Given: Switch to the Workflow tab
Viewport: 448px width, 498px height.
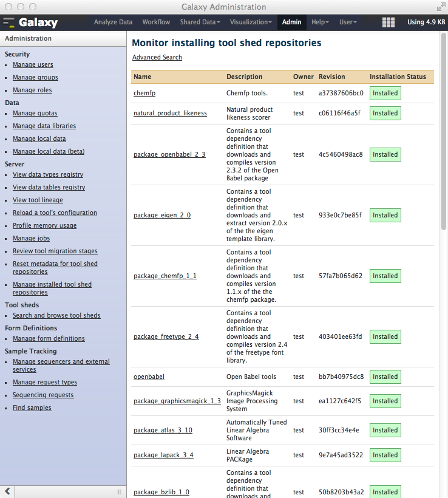Looking at the screenshot, I should (x=156, y=22).
